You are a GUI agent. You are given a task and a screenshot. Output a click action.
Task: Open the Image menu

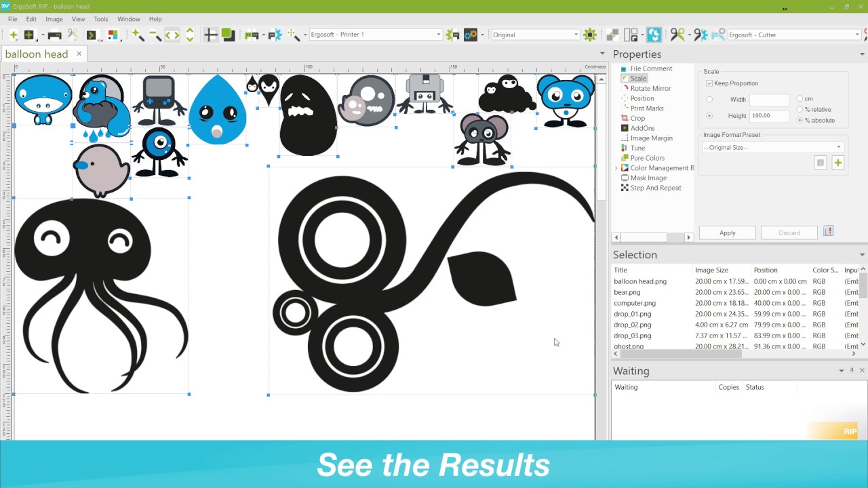[54, 19]
